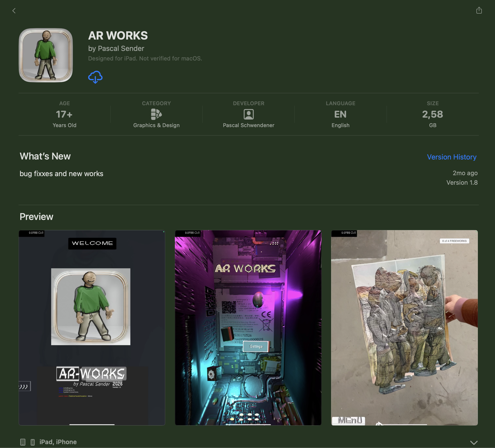Open developer Pascal Schwendener link
495x448 pixels.
point(248,125)
